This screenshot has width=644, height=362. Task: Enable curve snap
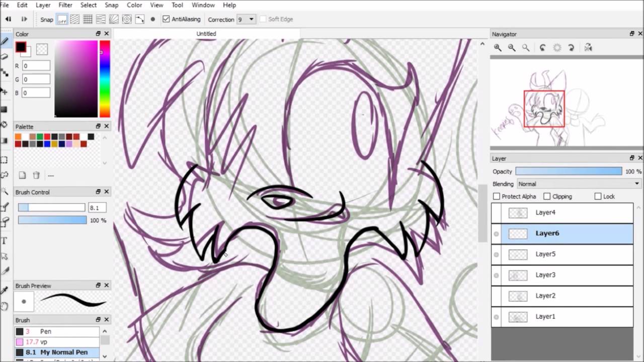pyautogui.click(x=140, y=19)
